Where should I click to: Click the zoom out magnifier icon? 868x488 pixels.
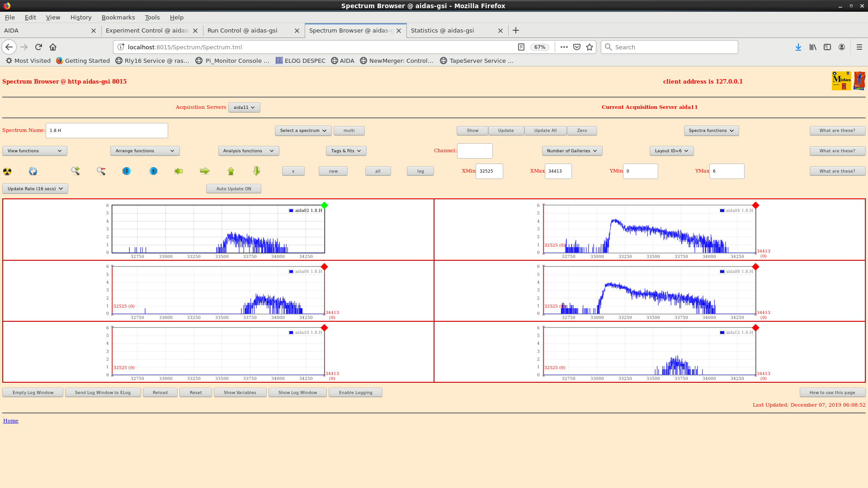(101, 171)
